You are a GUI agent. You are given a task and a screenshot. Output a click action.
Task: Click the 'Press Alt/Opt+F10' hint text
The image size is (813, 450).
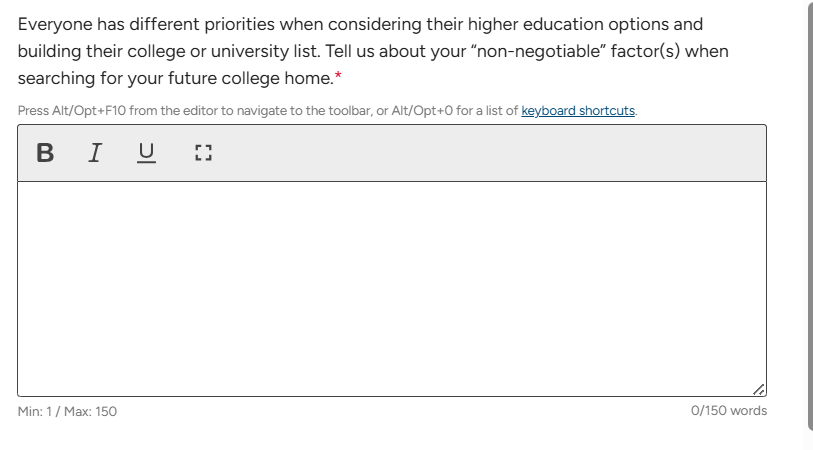point(72,110)
